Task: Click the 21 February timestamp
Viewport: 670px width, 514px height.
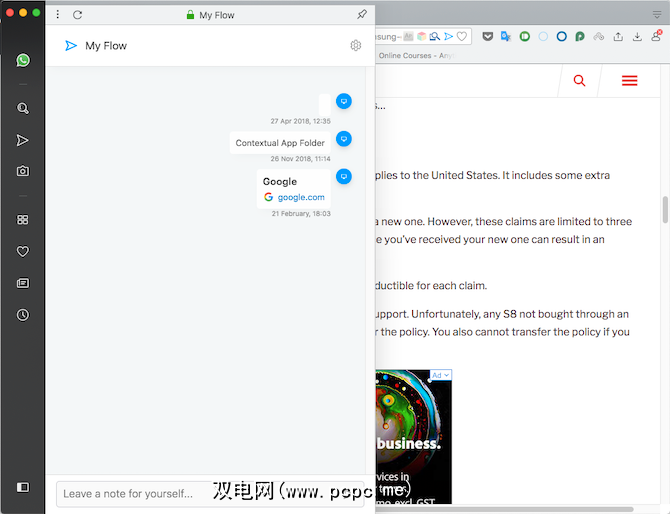Action: tap(301, 213)
